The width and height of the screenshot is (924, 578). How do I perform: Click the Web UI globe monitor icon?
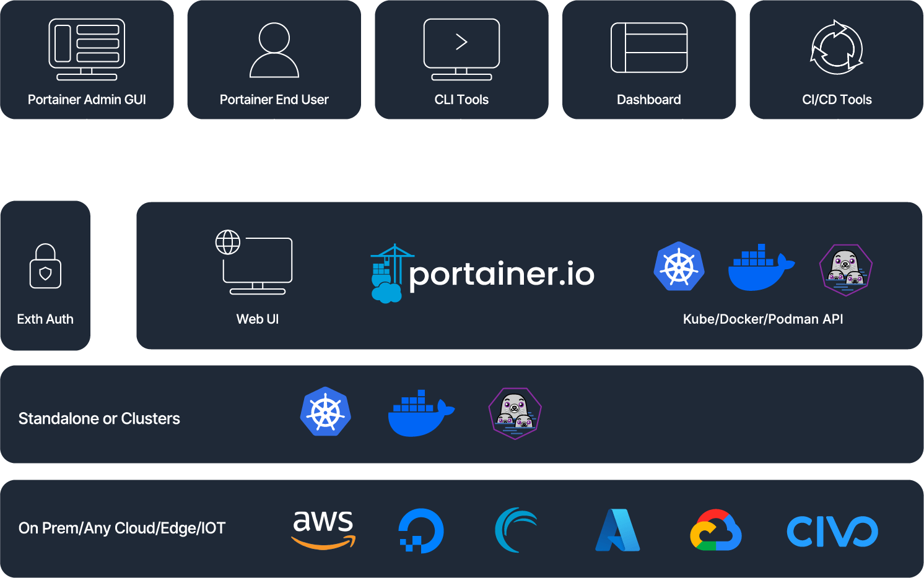click(x=254, y=262)
